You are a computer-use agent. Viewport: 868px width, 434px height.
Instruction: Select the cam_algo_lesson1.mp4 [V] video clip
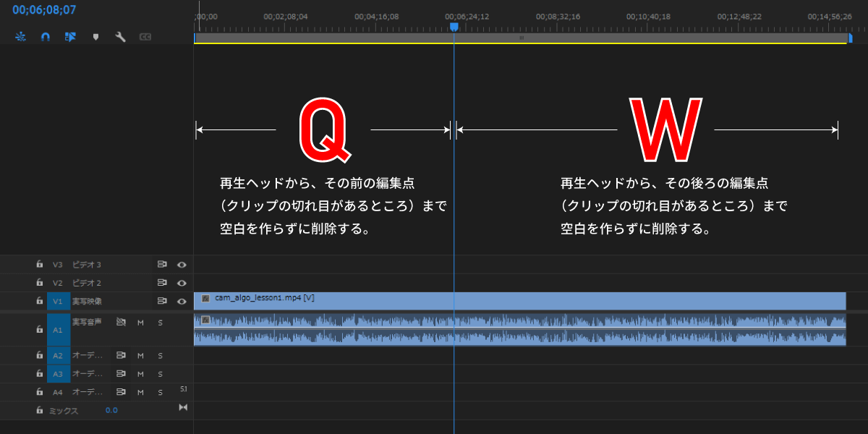tap(520, 301)
